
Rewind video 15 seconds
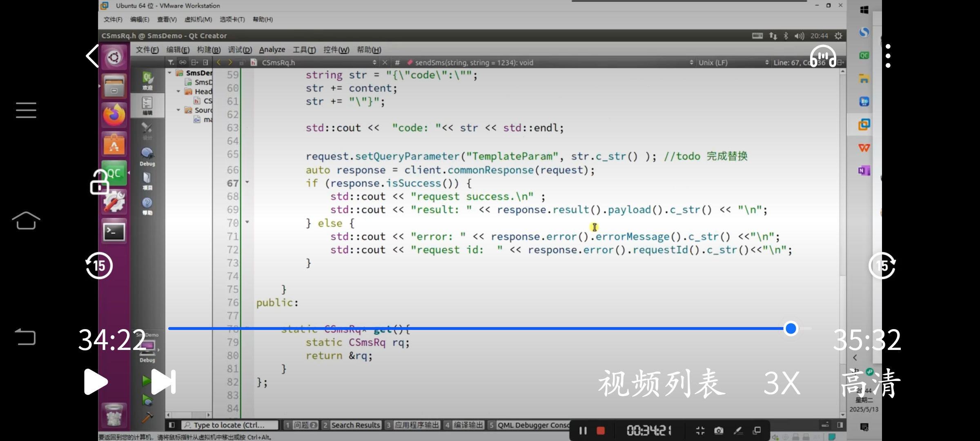point(99,266)
